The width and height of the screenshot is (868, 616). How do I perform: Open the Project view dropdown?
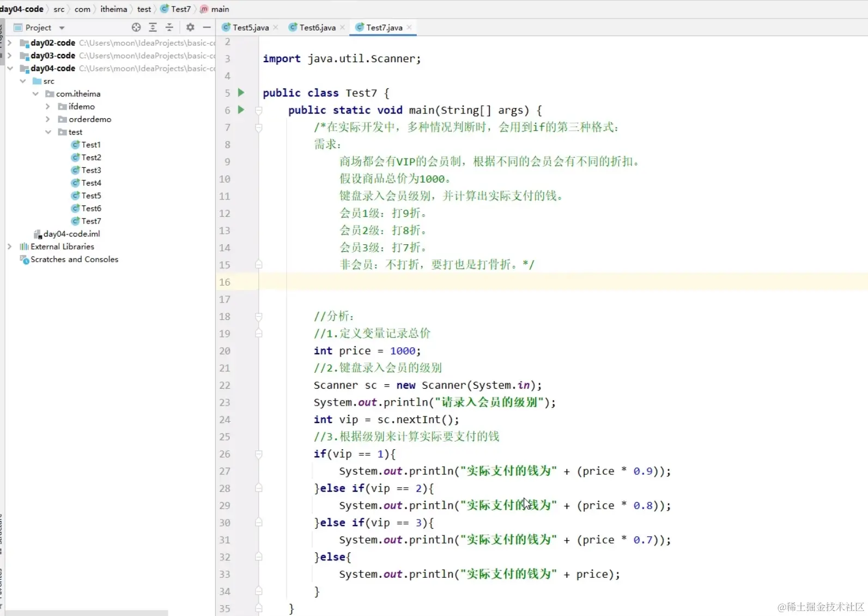62,28
